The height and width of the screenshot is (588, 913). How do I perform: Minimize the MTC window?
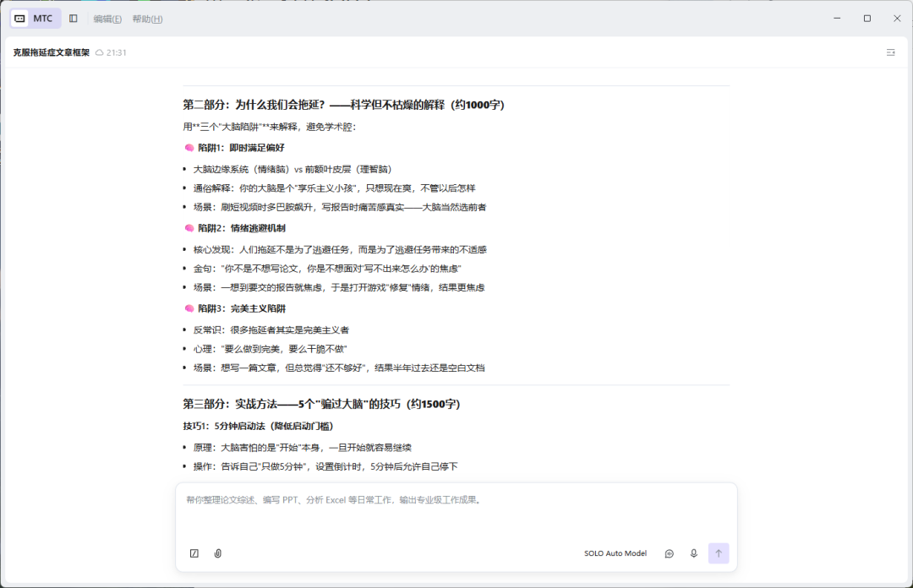coord(837,19)
